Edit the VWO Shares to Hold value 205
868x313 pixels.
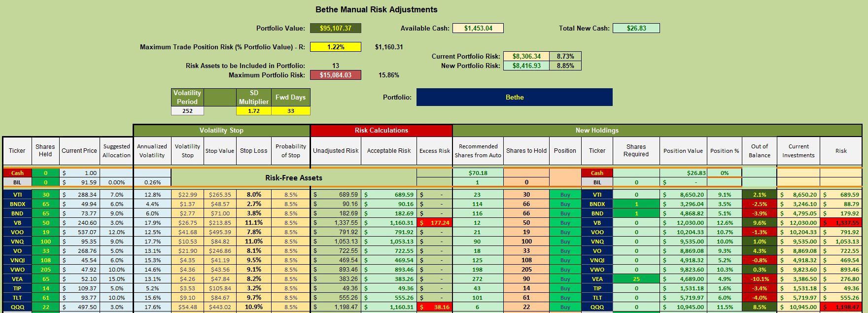(x=526, y=270)
